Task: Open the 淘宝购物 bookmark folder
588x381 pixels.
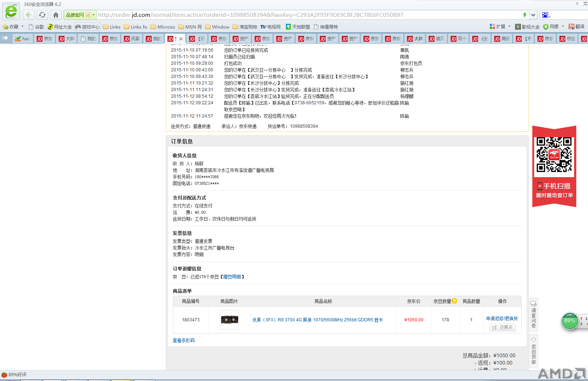Action: [x=245, y=27]
